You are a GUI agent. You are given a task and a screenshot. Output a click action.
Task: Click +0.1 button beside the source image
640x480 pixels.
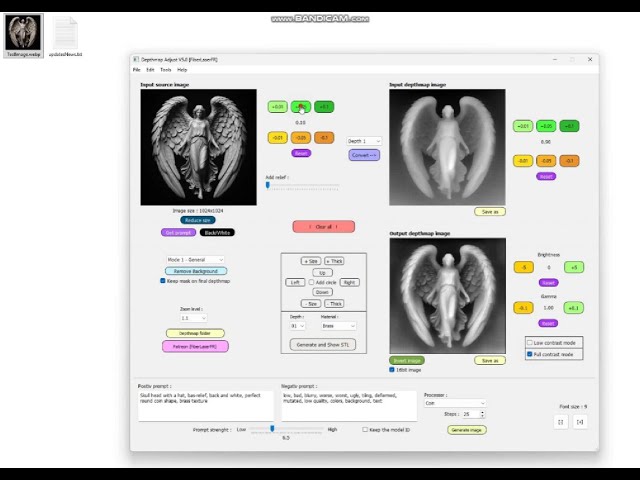tap(324, 107)
